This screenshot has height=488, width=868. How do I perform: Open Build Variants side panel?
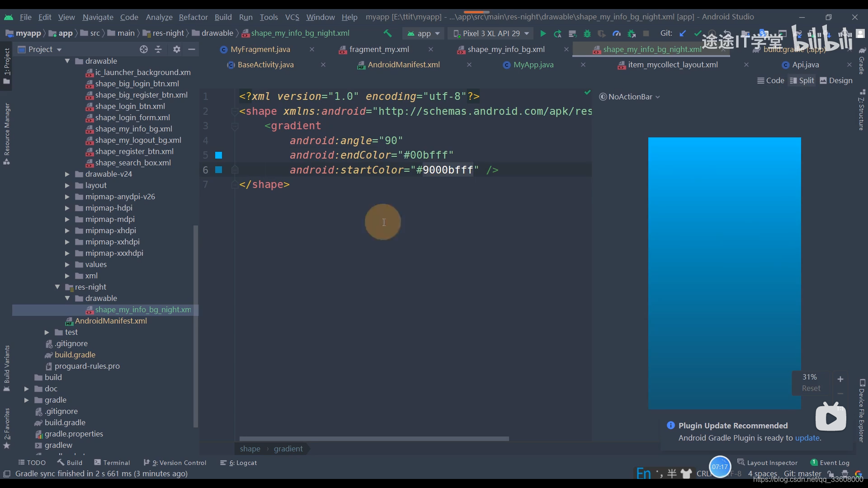[x=7, y=368]
